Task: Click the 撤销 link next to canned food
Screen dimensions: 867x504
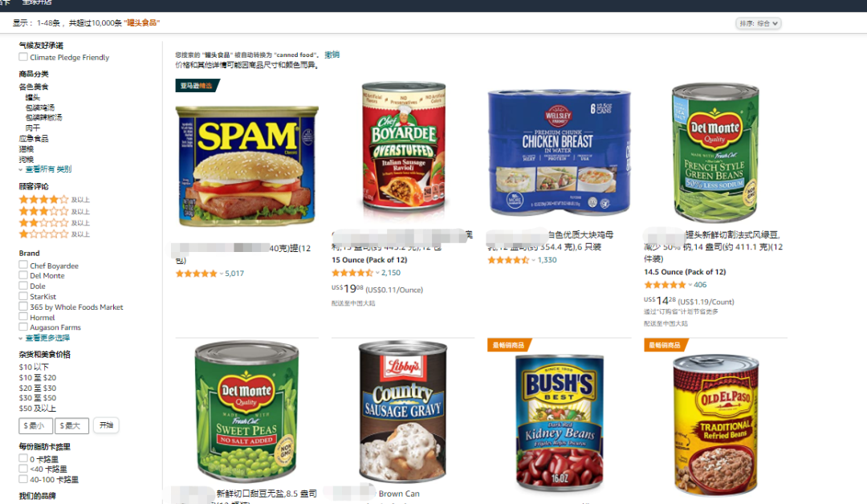Action: [x=332, y=55]
